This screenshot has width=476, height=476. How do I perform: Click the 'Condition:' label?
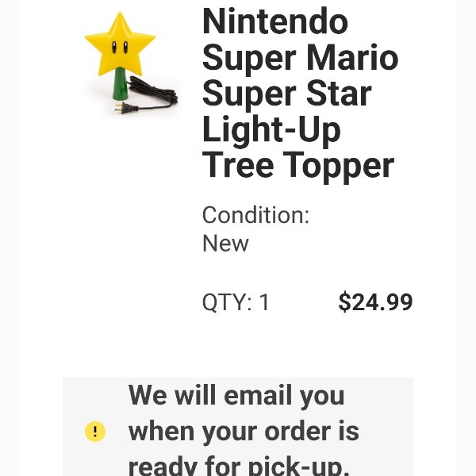[x=255, y=215]
